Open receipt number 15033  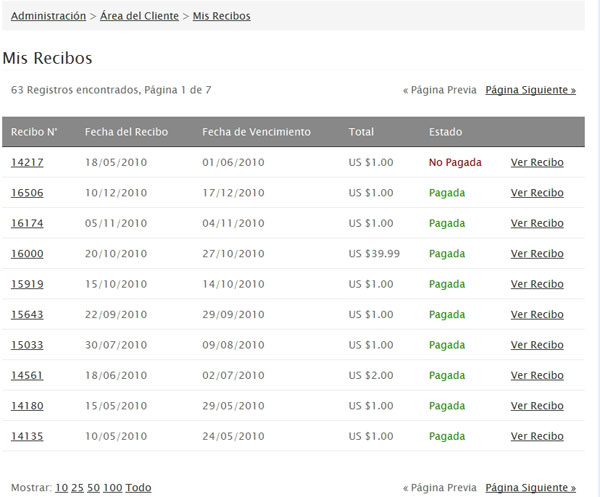tap(27, 345)
